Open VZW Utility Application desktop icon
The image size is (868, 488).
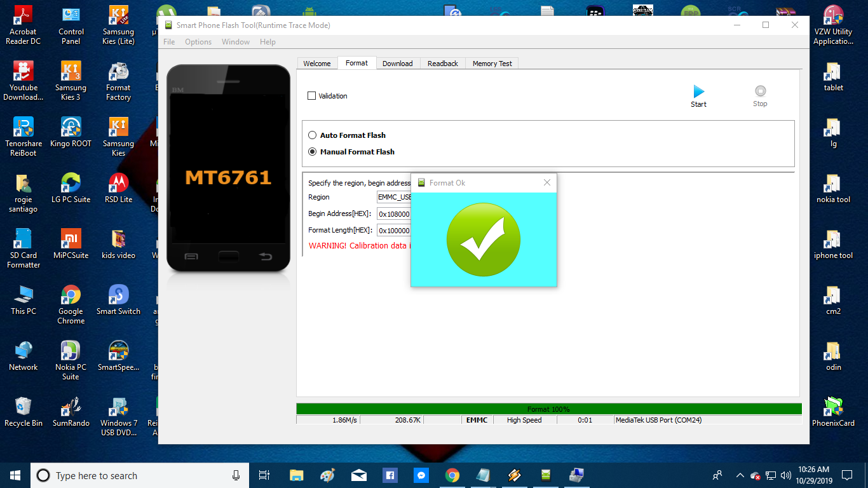pos(833,25)
